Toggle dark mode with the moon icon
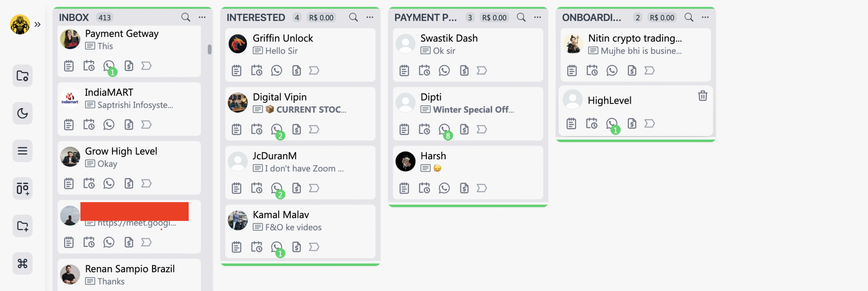Screen dimensions: 868x291 (x=22, y=113)
